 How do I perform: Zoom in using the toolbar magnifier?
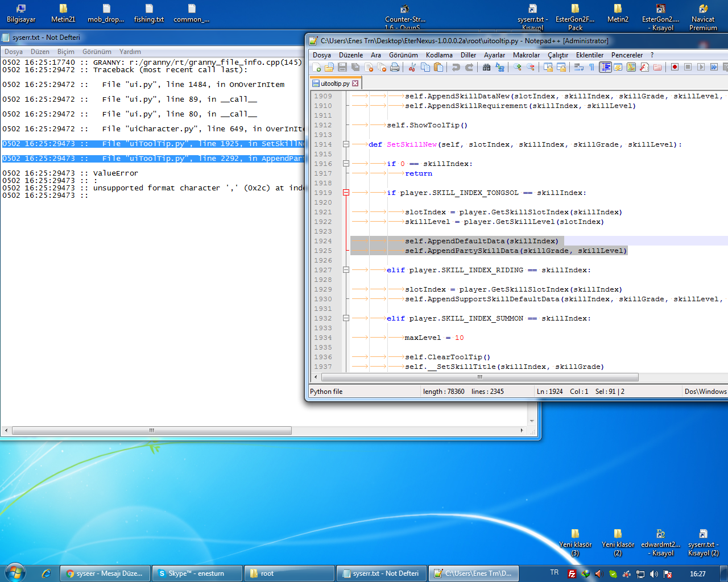(517, 67)
